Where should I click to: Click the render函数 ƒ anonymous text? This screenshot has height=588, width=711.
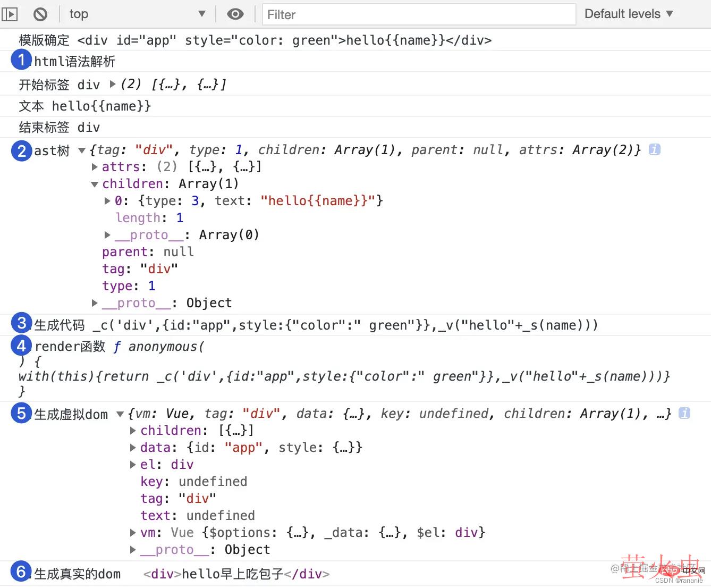tap(120, 347)
